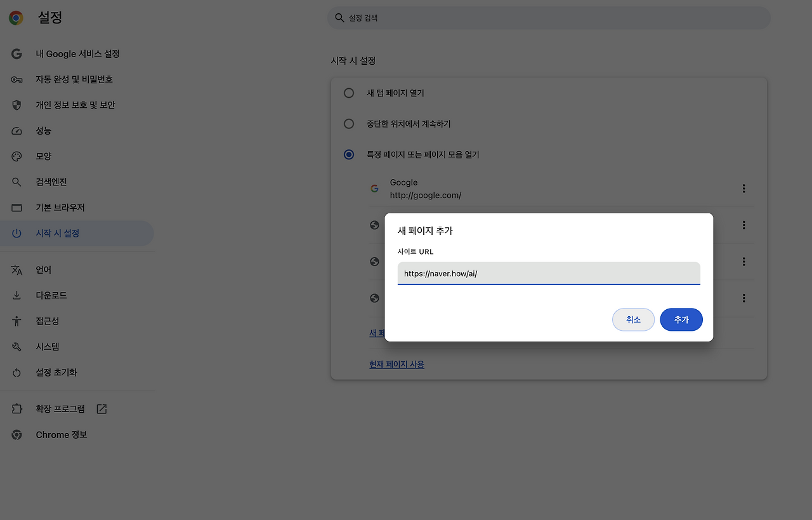Open 확장 프로그램 page

point(77,409)
